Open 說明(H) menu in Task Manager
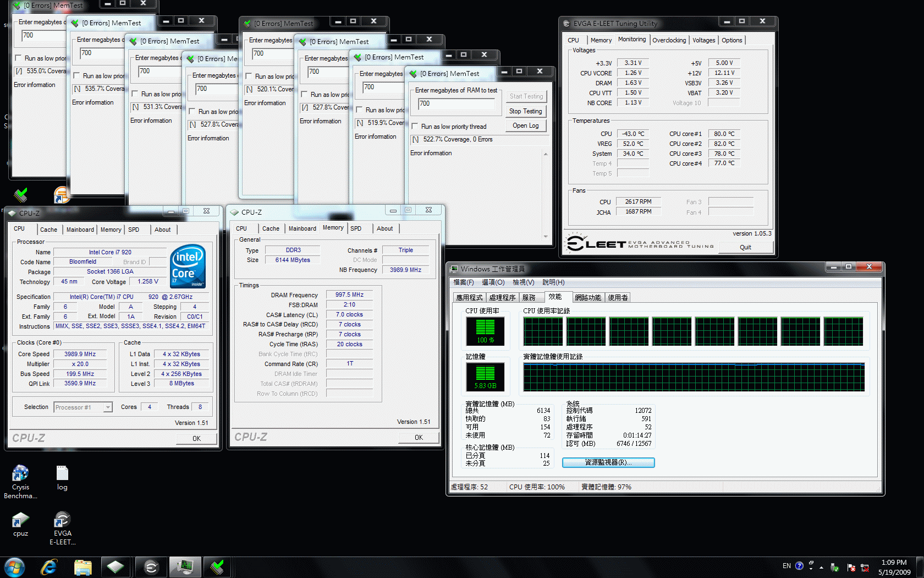The image size is (924, 578). click(x=554, y=282)
